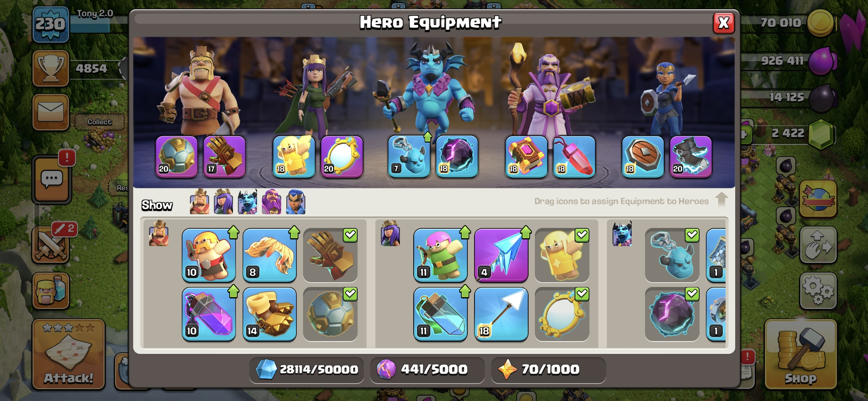Choose the Frozen Arrow equipment level 4
The width and height of the screenshot is (868, 401).
coord(501,255)
